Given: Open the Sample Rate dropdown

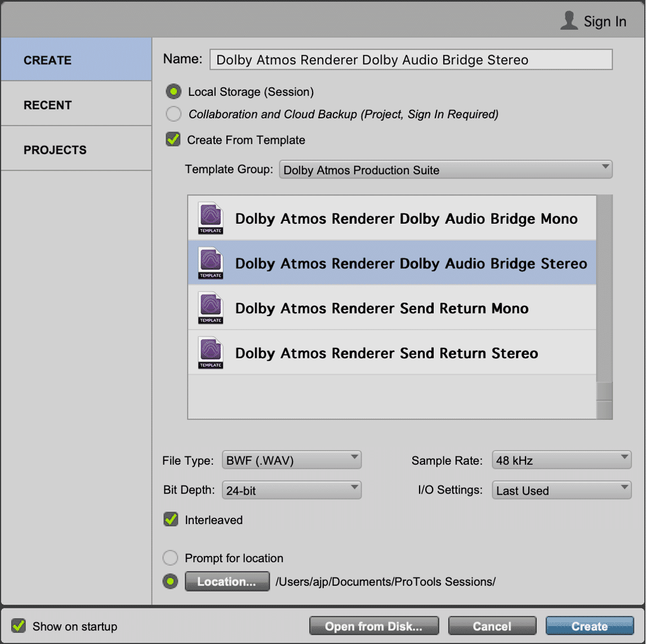Looking at the screenshot, I should tap(561, 460).
